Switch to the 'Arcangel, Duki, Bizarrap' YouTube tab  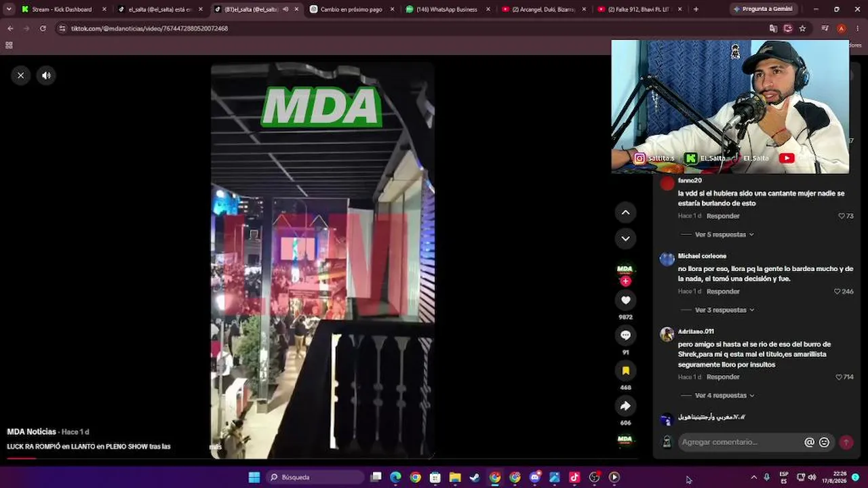pyautogui.click(x=544, y=9)
